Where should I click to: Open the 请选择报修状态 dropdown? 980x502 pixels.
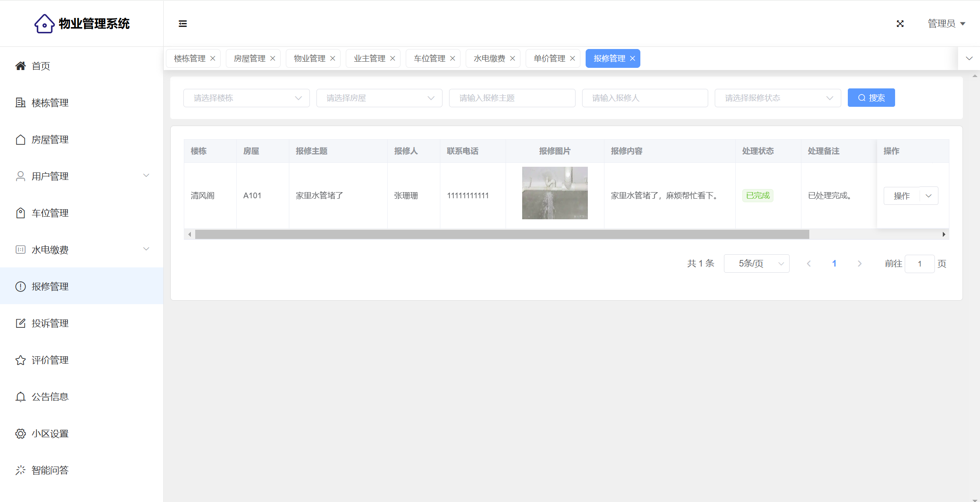pyautogui.click(x=777, y=98)
